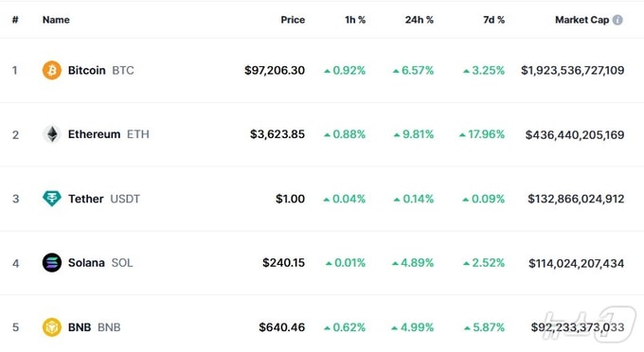Click the Bitcoin orange logo icon
The image size is (644, 352).
[52, 70]
